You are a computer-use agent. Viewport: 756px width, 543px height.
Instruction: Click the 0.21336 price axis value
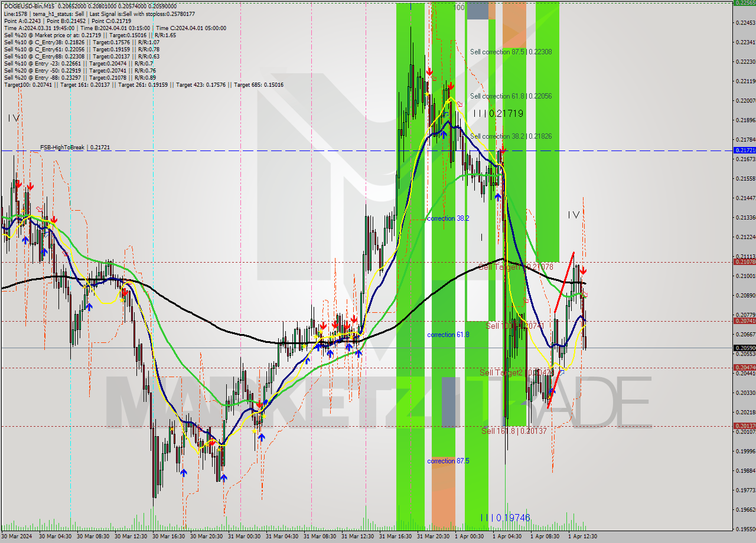pyautogui.click(x=745, y=217)
